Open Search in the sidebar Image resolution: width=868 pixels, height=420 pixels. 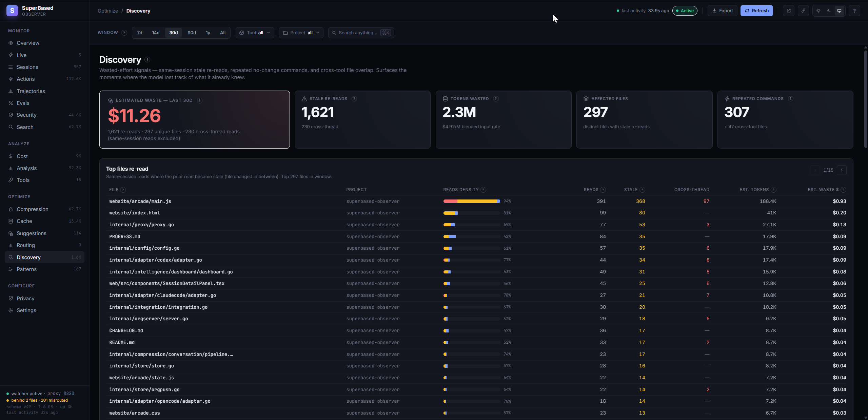44,127
